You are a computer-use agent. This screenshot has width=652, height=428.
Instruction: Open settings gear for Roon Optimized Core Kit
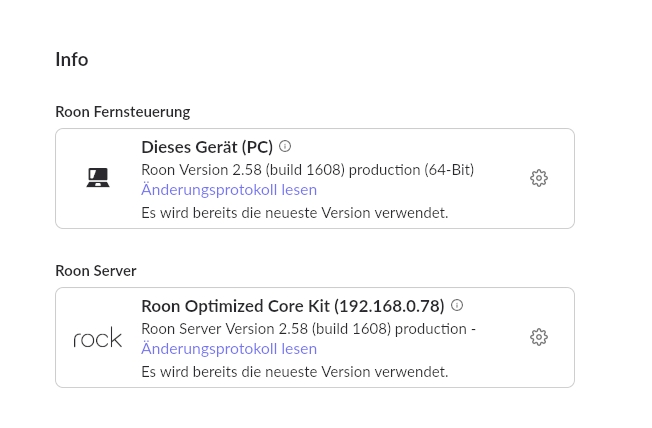[x=539, y=337]
